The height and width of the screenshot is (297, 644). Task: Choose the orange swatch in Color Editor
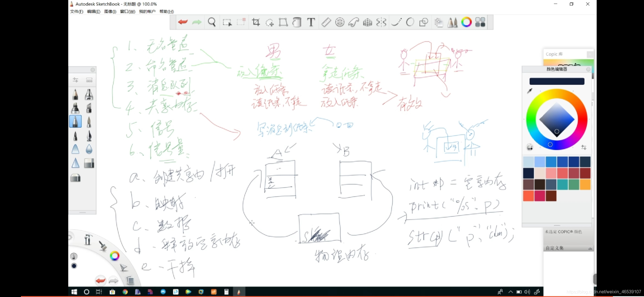click(585, 185)
